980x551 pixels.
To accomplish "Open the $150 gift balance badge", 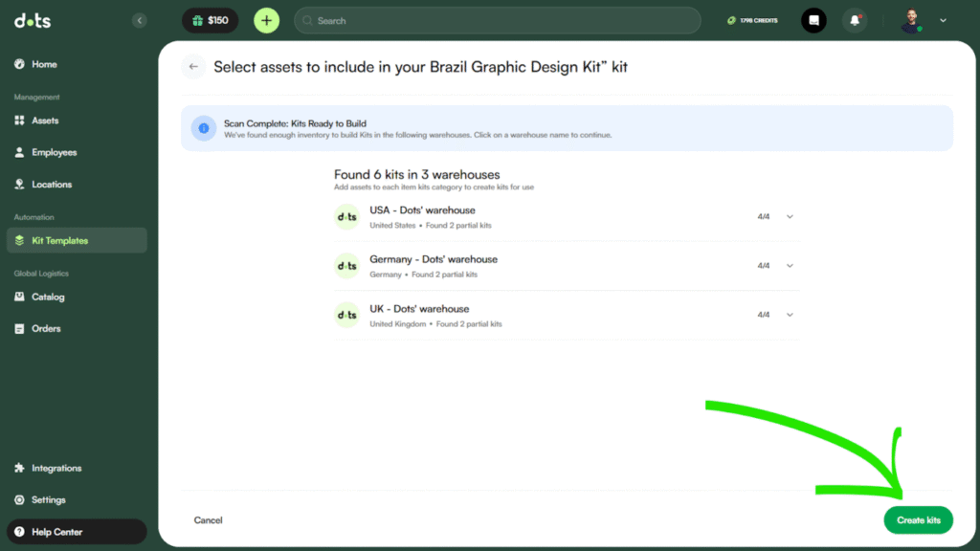I will tap(210, 20).
